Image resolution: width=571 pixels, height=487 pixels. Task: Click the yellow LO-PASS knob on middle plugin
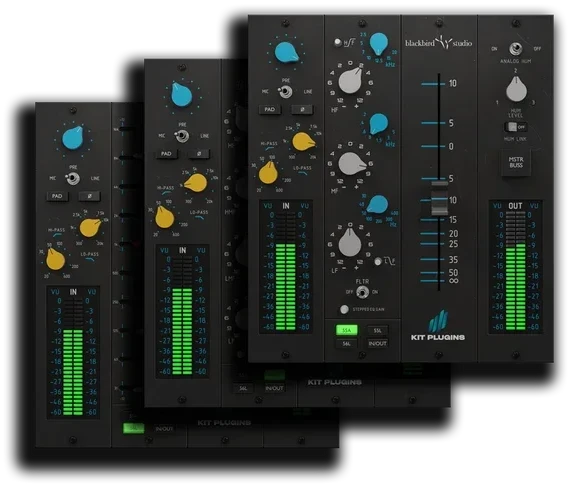196,182
